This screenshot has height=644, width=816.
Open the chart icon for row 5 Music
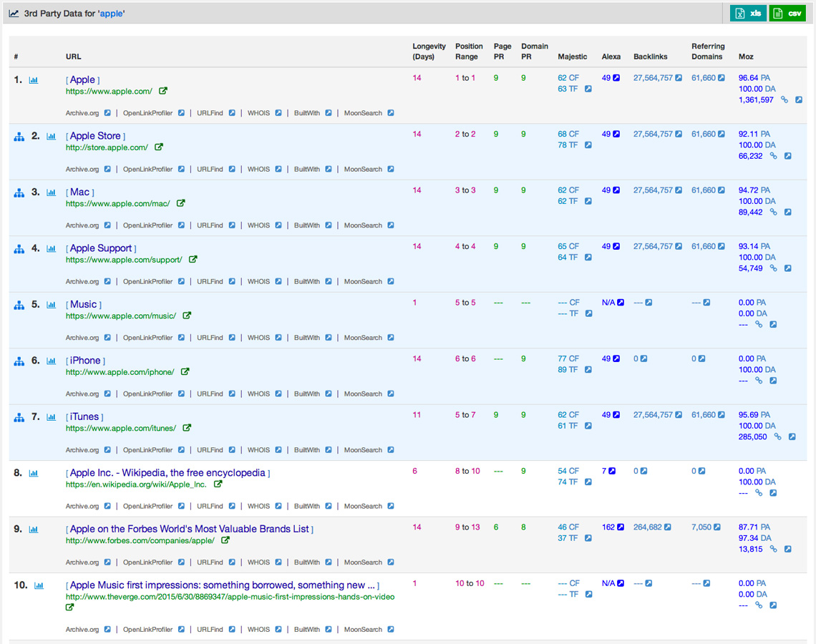click(x=51, y=305)
